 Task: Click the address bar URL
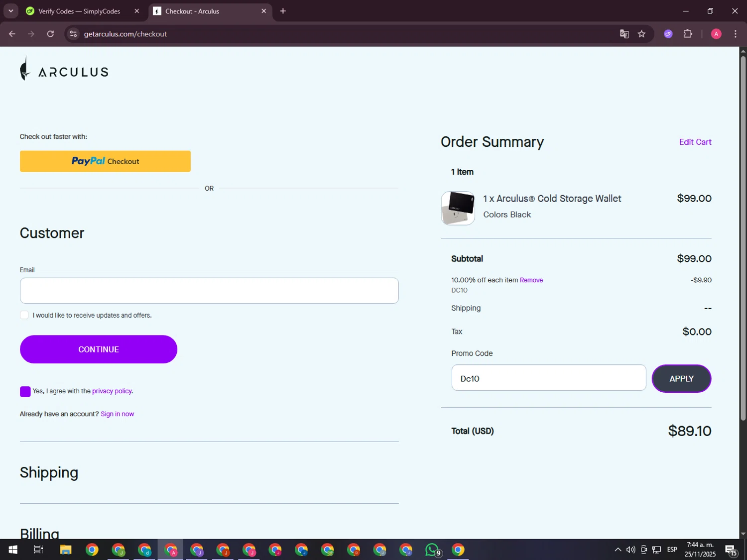pyautogui.click(x=125, y=34)
